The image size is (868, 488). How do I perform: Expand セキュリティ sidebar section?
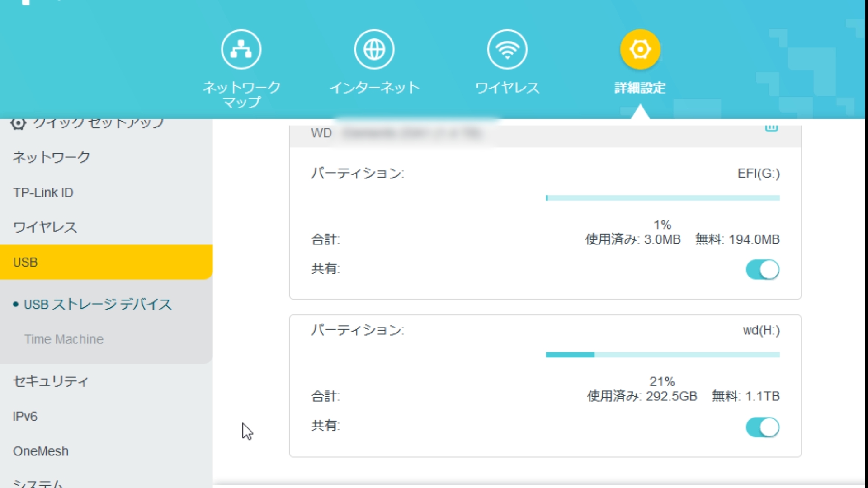50,381
